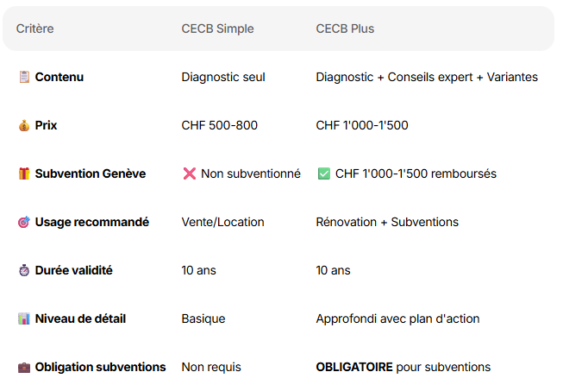The image size is (588, 391).
Task: Click the bold OBLIGATOIRE text
Action: [354, 368]
